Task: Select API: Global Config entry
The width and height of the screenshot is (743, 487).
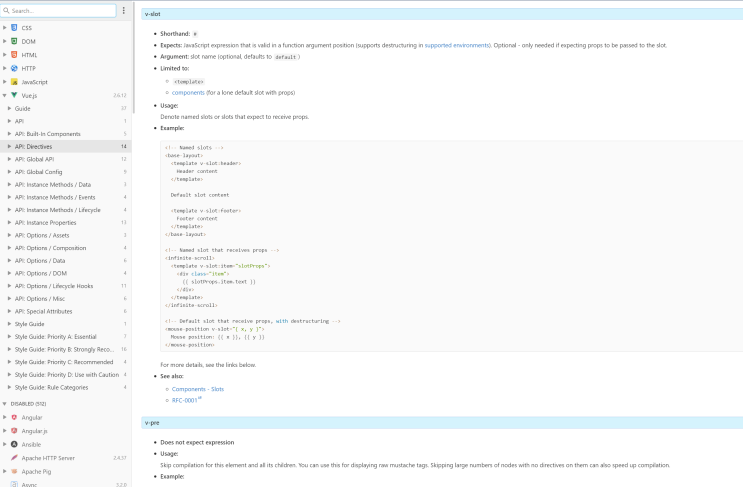Action: (66, 172)
